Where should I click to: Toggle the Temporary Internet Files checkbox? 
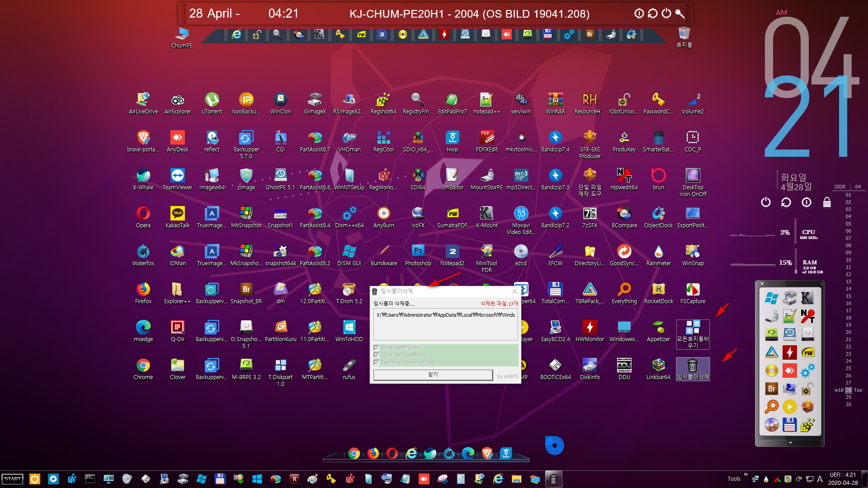tap(376, 362)
